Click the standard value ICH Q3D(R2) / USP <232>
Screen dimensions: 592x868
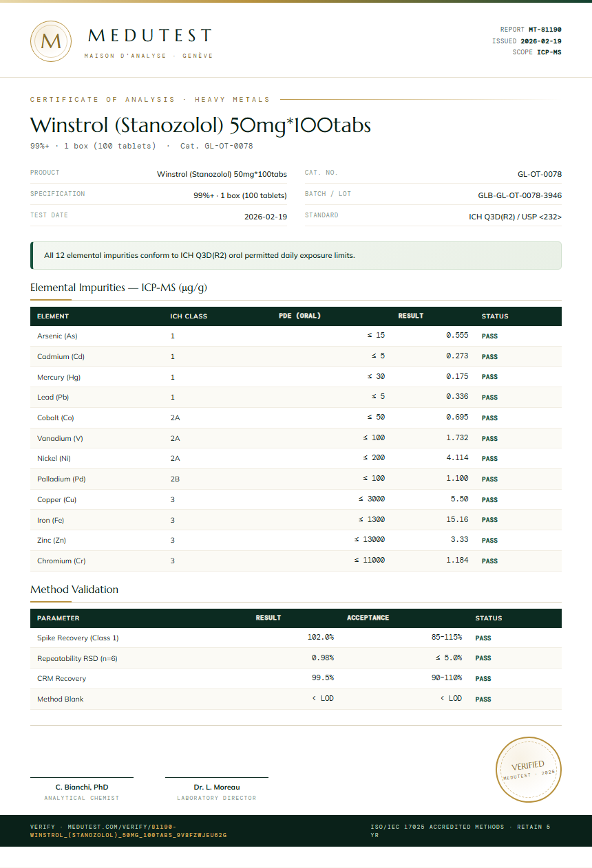(515, 217)
